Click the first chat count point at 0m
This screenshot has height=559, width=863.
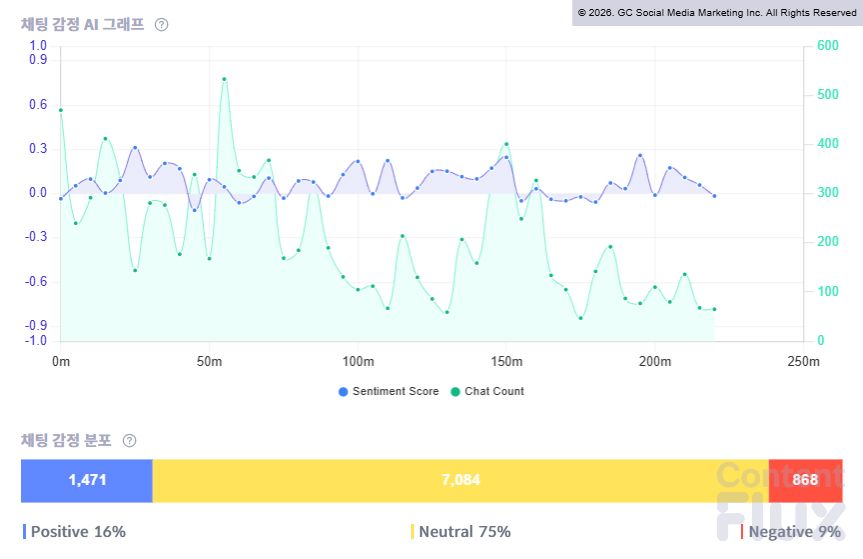[61, 110]
